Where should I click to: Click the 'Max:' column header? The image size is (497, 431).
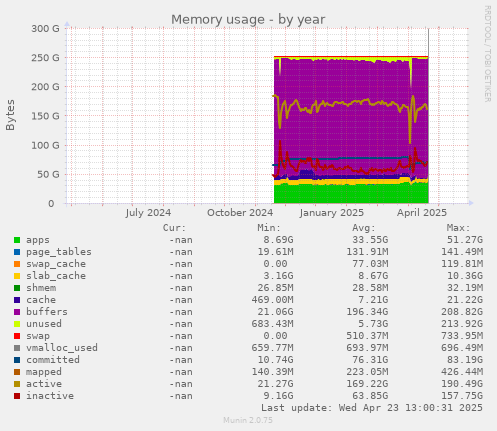click(x=458, y=228)
